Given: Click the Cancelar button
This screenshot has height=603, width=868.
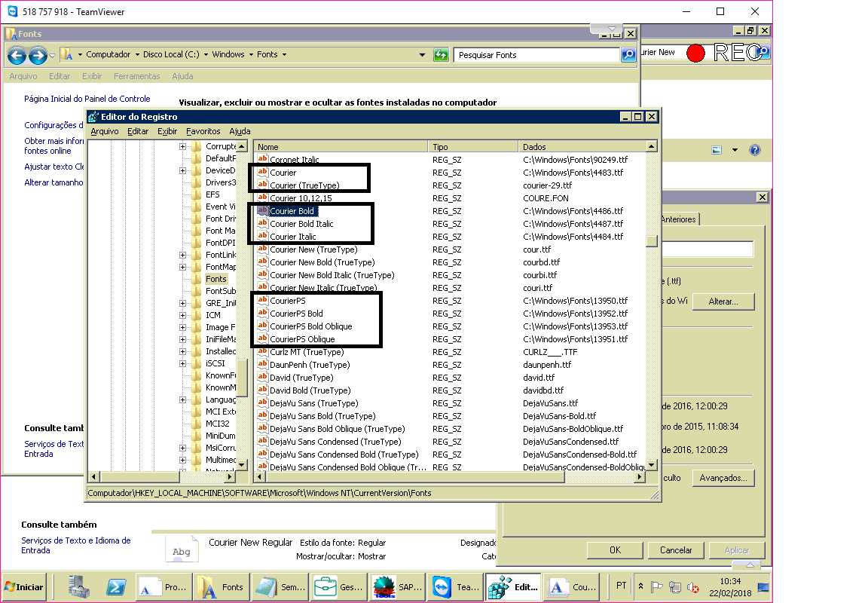Looking at the screenshot, I should (675, 550).
